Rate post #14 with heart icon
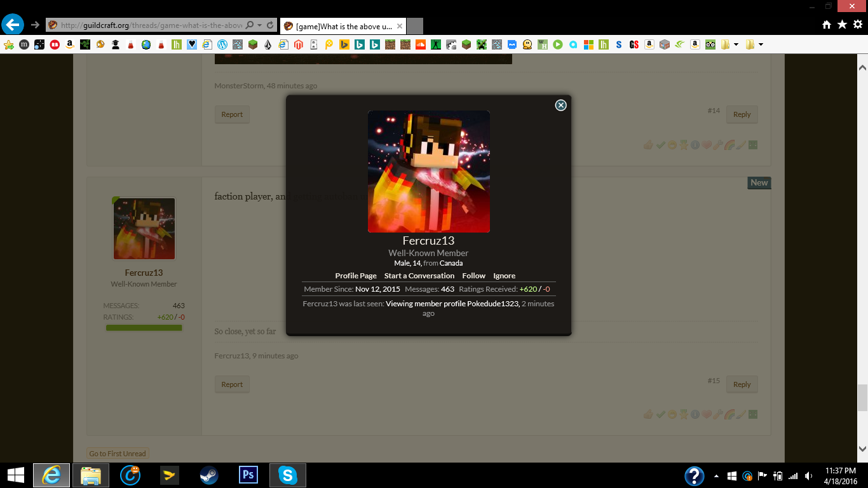Screen dimensions: 868x488 pos(707,145)
